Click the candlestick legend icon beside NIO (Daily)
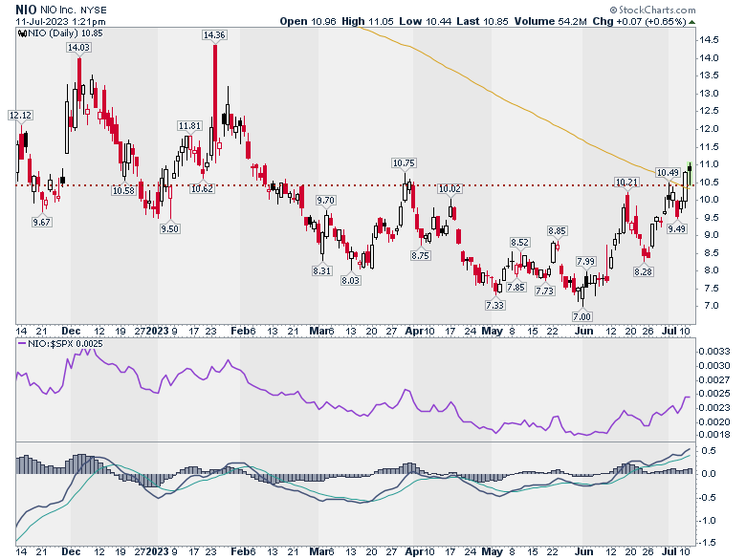This screenshot has height=560, width=746. [22, 33]
